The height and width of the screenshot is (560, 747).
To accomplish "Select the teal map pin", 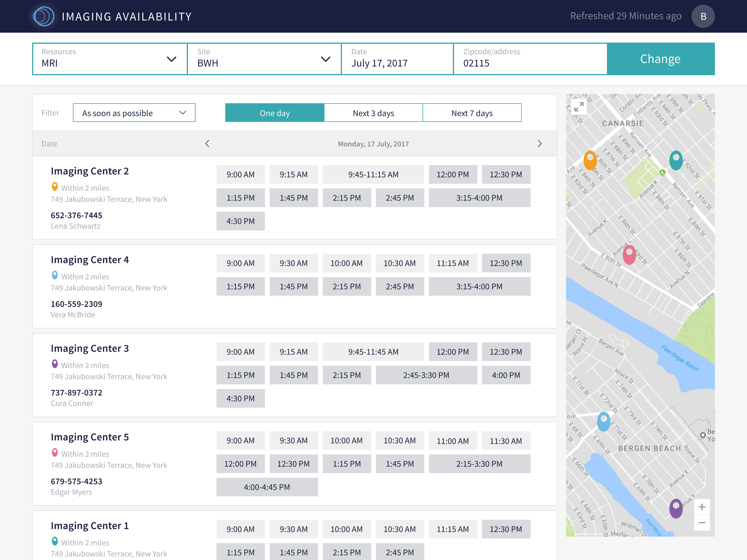I will pyautogui.click(x=676, y=160).
